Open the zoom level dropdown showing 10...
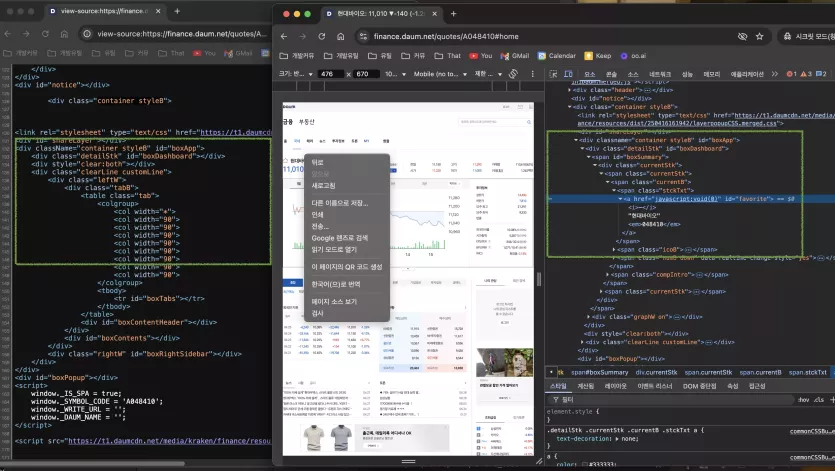 (395, 74)
